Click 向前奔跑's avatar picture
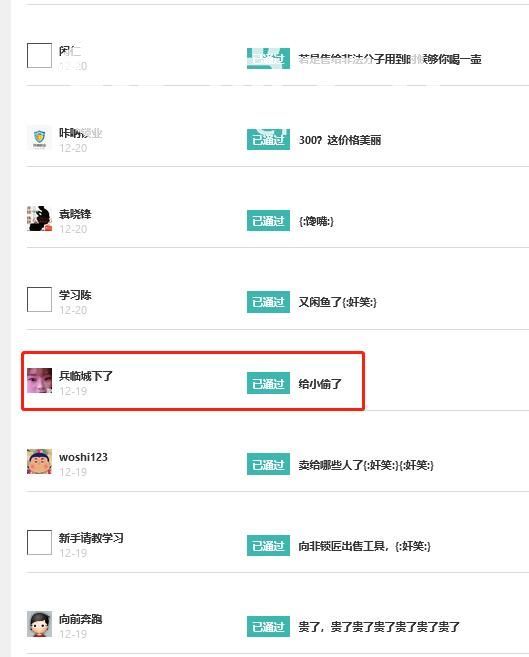 pyautogui.click(x=39, y=624)
